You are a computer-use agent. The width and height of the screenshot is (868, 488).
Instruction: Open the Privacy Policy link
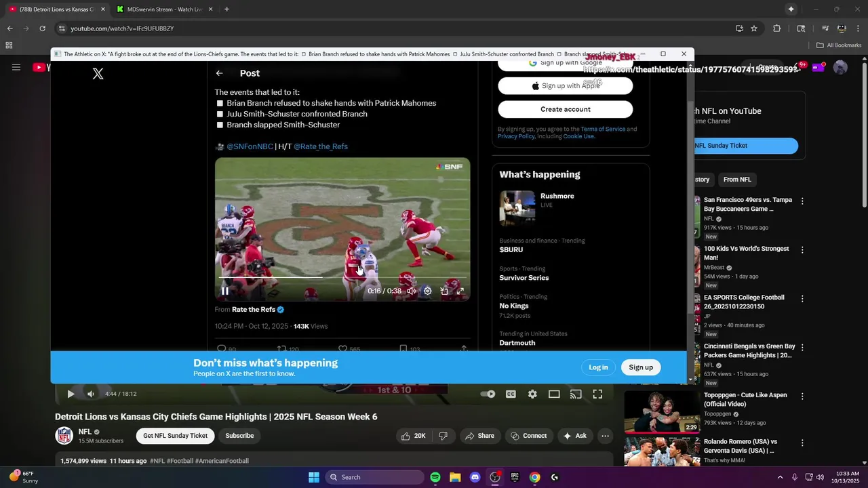coord(516,136)
